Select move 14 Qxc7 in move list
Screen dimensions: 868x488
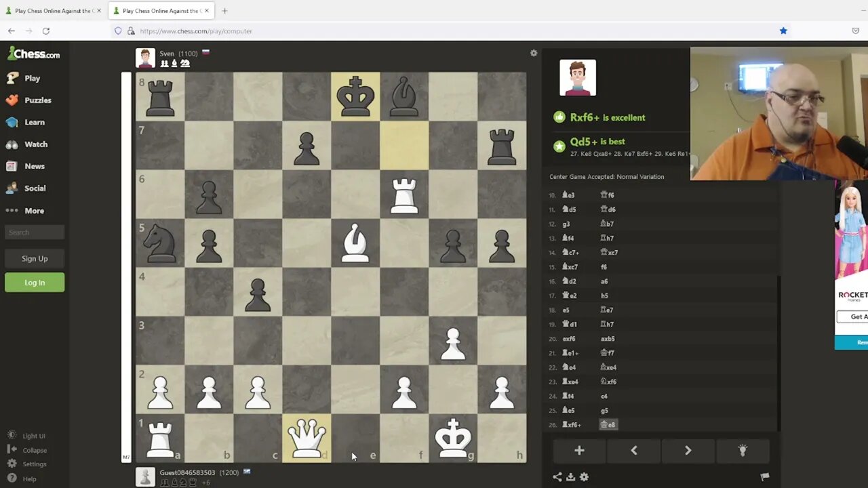609,253
